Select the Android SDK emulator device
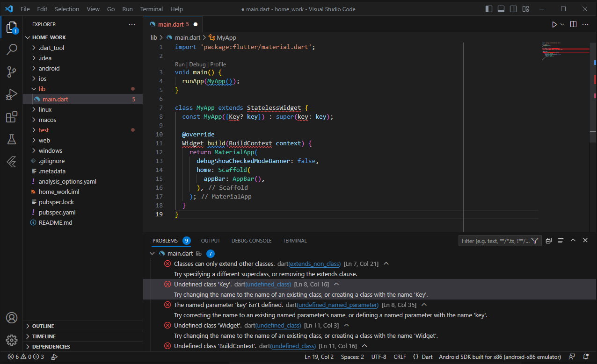This screenshot has height=364, width=597. (x=500, y=357)
